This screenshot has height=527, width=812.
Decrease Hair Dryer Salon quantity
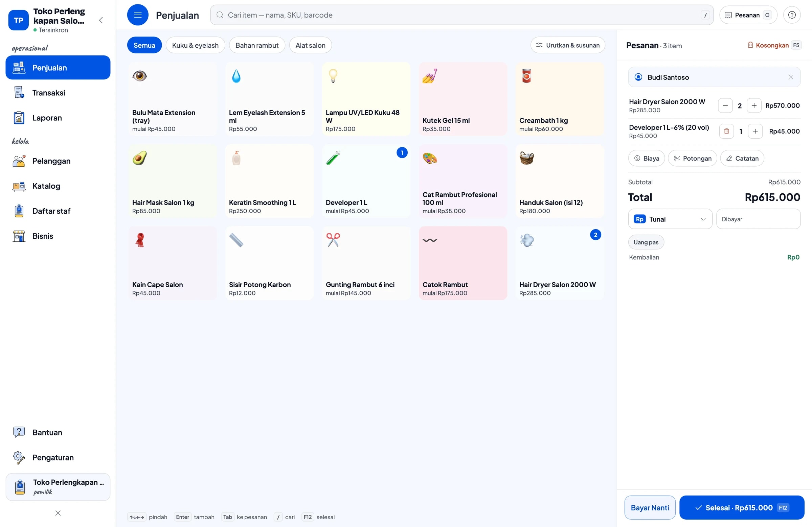click(725, 106)
